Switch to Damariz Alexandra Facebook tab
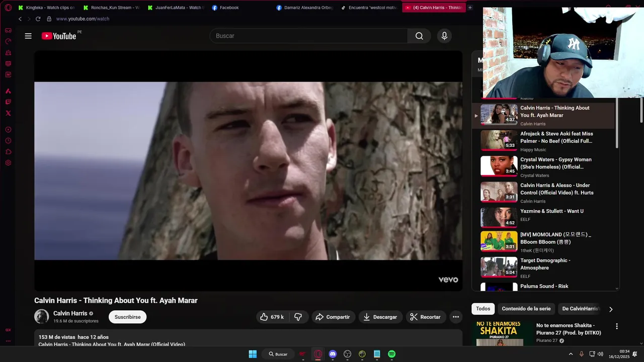Screen dimensions: 644x362 pyautogui.click(x=305, y=8)
